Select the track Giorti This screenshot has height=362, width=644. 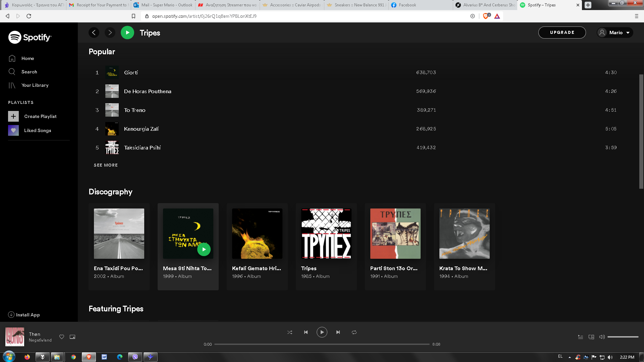[x=131, y=72]
